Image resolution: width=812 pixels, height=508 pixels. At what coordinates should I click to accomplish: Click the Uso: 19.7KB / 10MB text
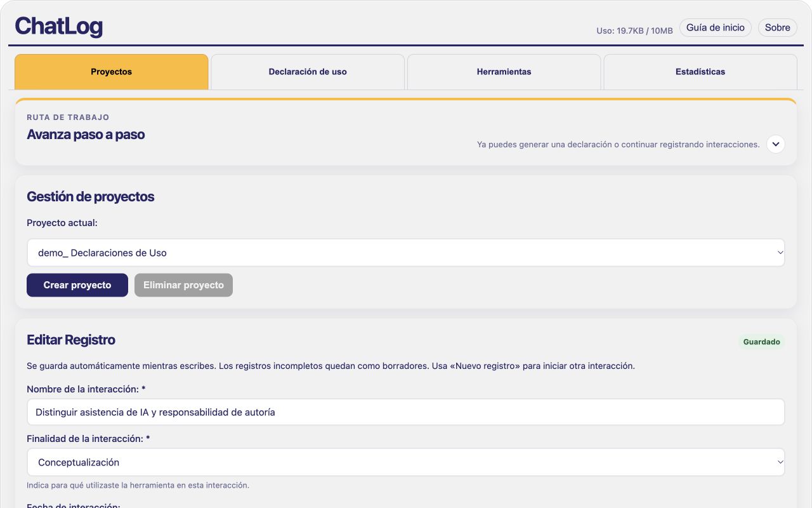[634, 30]
